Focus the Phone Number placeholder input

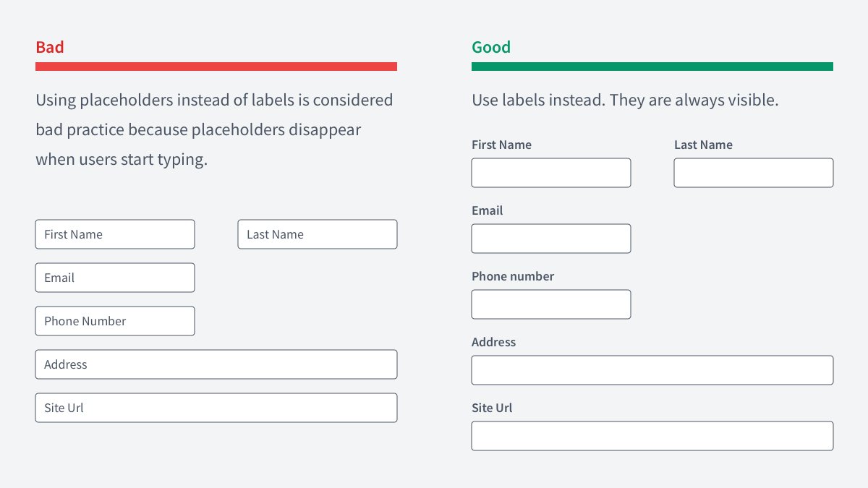click(x=115, y=321)
